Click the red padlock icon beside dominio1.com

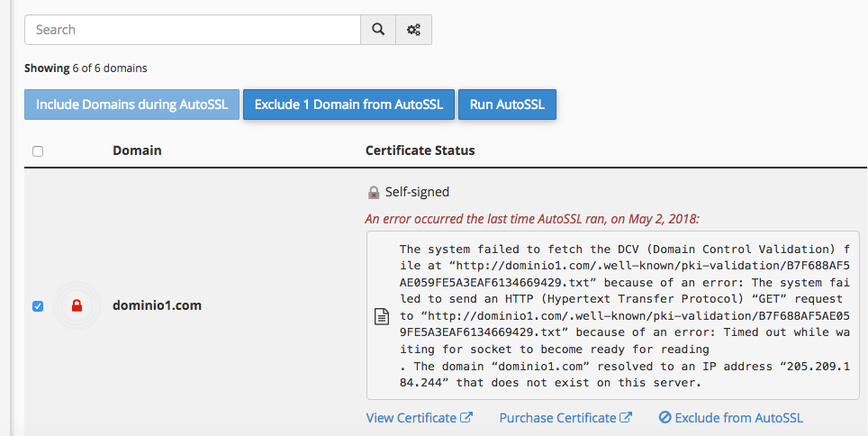pyautogui.click(x=77, y=306)
